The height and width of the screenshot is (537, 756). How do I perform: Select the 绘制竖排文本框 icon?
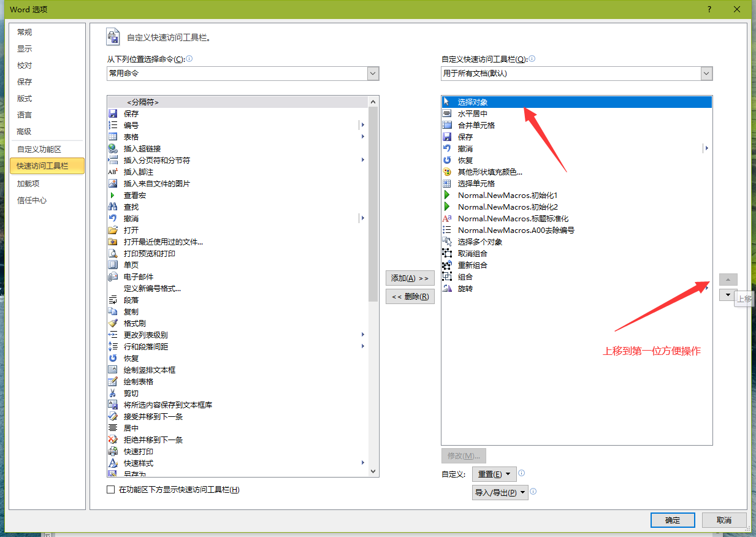tap(113, 370)
